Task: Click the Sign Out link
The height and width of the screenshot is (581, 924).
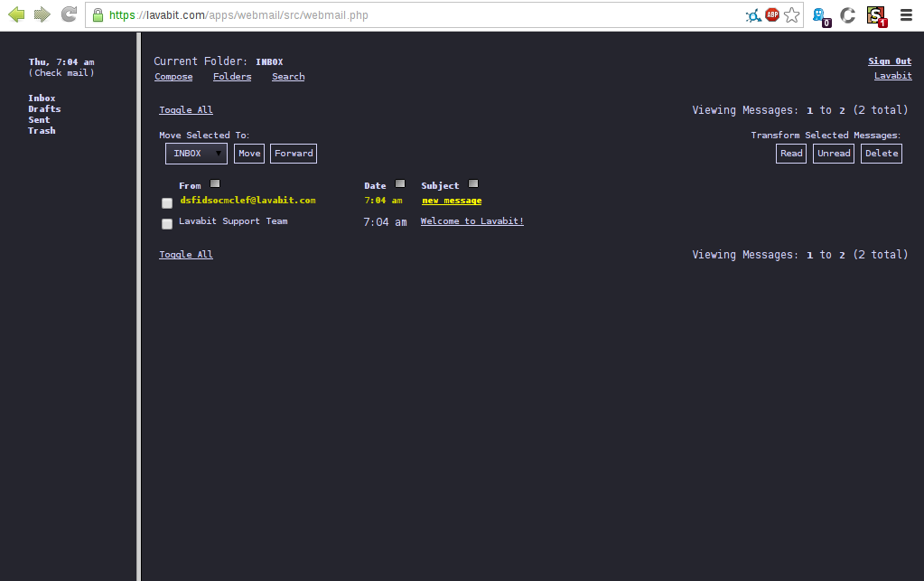Action: (x=890, y=61)
